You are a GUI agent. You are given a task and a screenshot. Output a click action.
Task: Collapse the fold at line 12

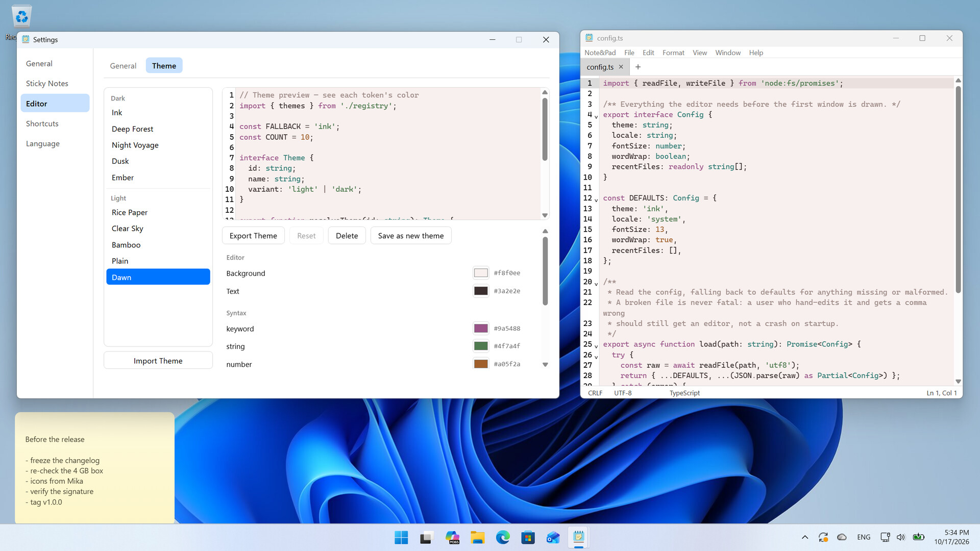(x=596, y=200)
